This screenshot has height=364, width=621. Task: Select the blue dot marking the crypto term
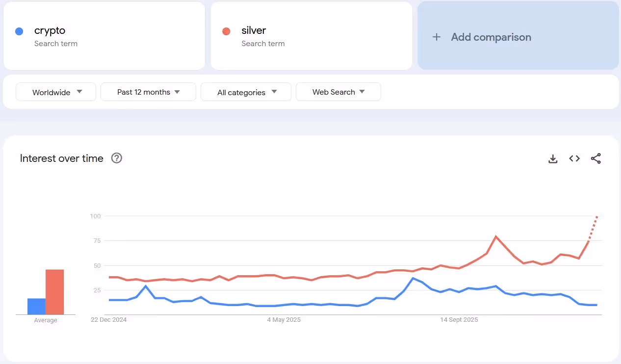19,31
